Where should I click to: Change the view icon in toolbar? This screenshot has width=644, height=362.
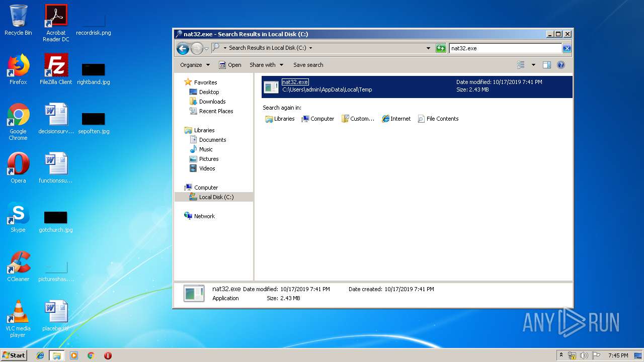[x=521, y=65]
